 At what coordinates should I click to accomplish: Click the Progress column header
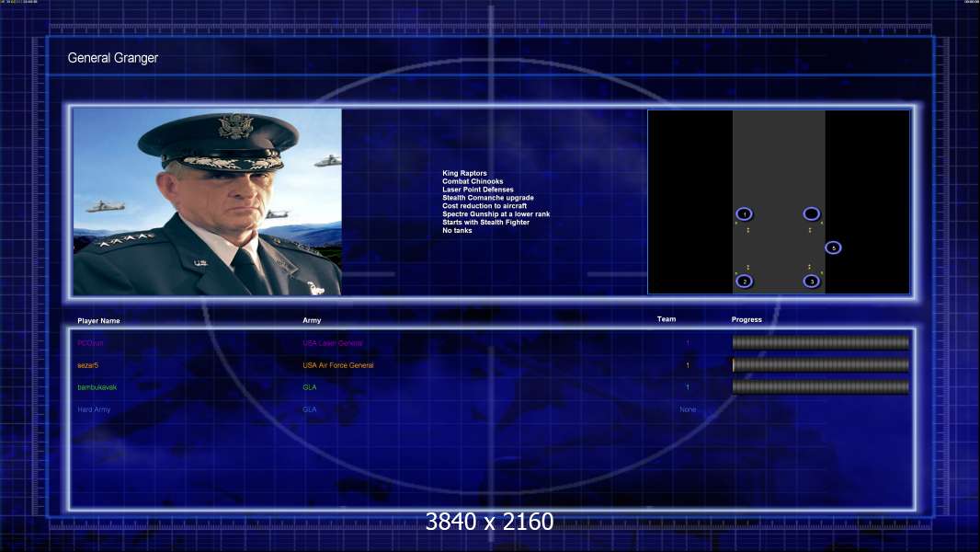(746, 319)
